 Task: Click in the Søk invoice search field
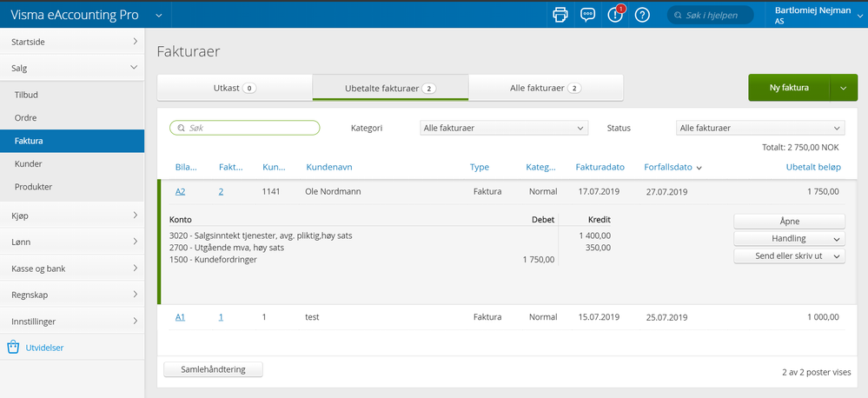coord(245,128)
